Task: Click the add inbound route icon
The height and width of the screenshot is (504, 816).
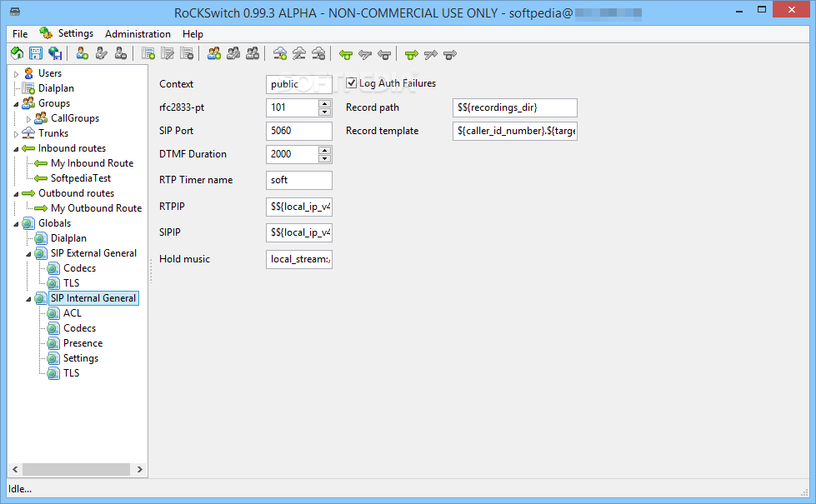Action: (x=346, y=54)
